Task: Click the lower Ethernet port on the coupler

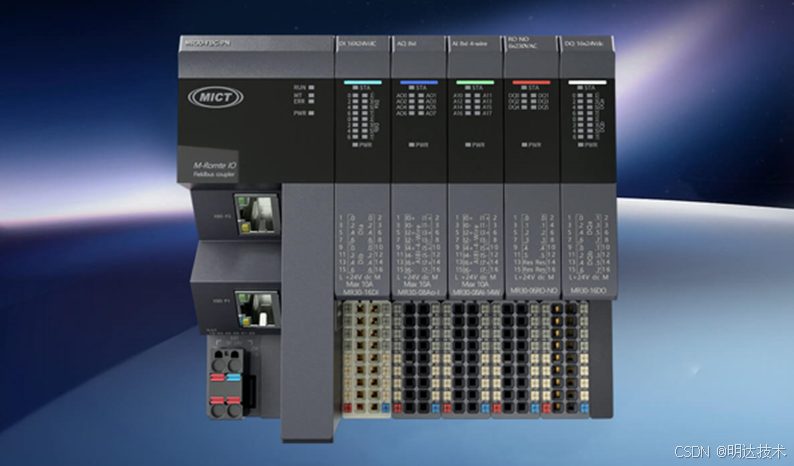Action: pyautogui.click(x=257, y=309)
